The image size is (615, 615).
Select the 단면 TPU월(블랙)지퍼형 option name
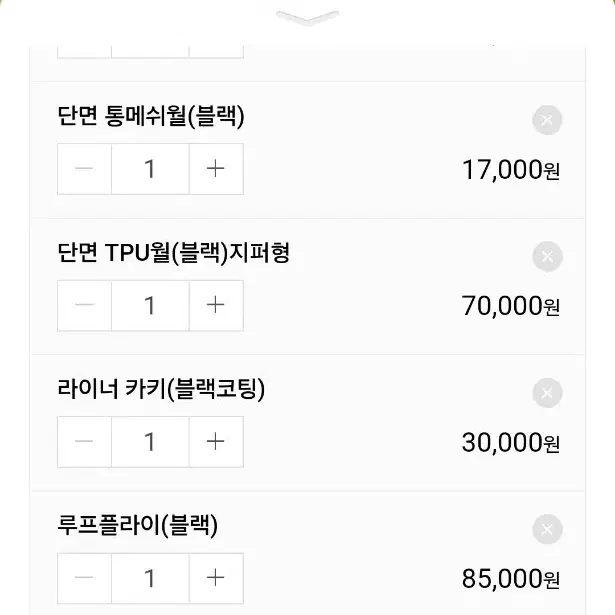click(x=174, y=253)
